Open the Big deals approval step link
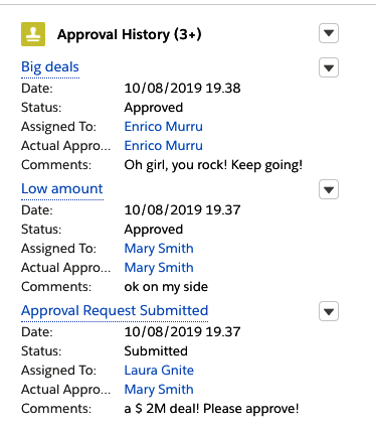 50,67
